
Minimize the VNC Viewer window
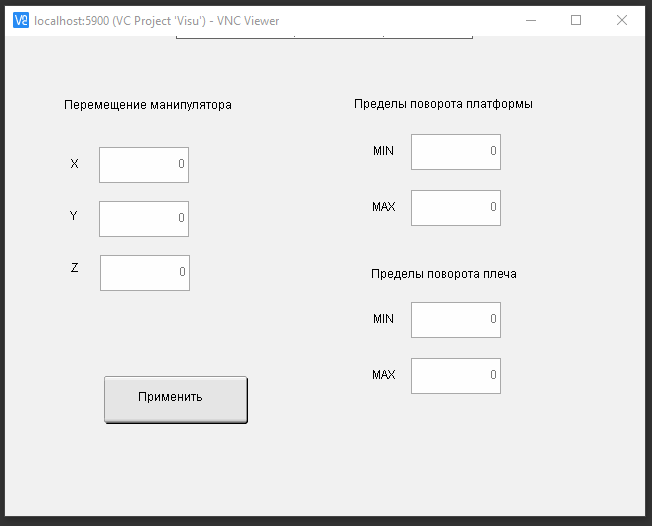point(531,20)
